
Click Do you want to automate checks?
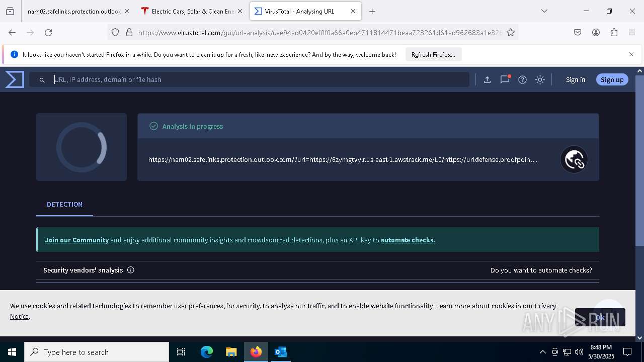point(541,270)
